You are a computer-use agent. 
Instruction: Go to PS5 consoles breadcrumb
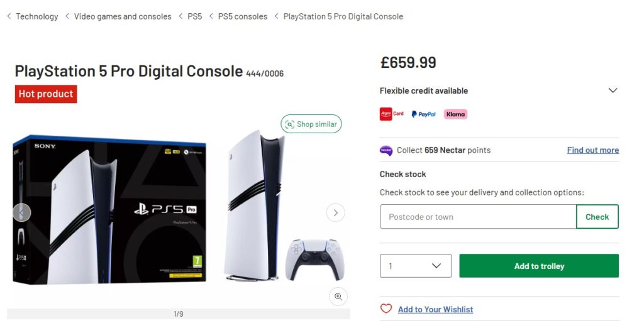click(x=242, y=16)
